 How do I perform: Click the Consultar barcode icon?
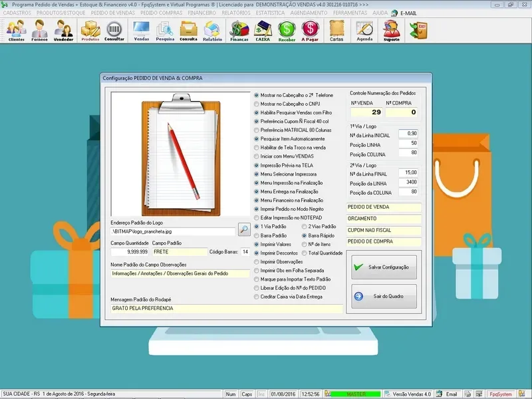click(x=114, y=31)
